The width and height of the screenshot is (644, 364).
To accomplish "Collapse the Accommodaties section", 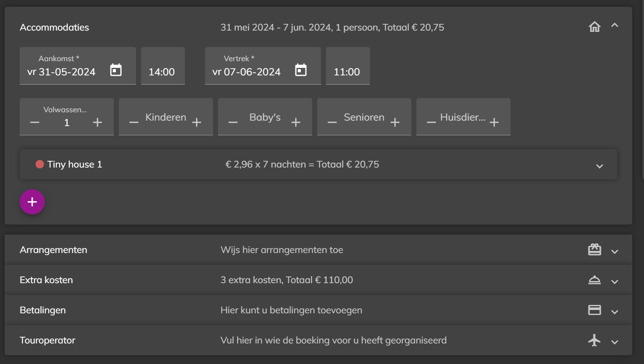I will (615, 25).
